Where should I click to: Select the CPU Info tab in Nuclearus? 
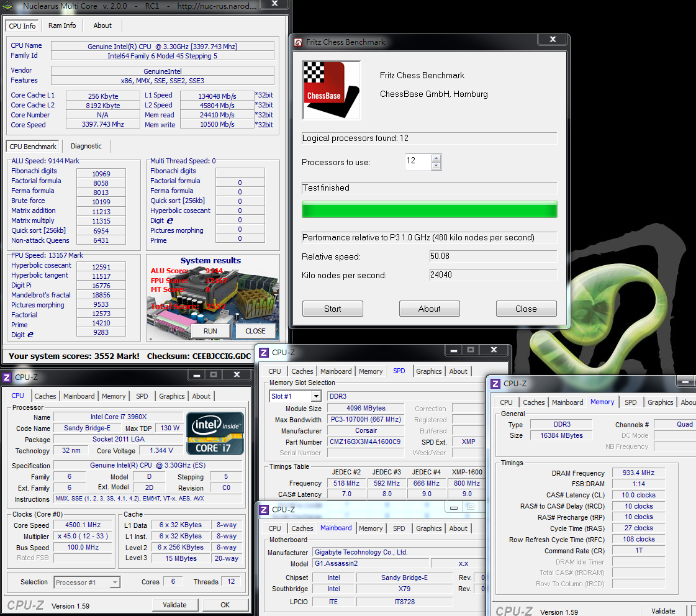[22, 25]
